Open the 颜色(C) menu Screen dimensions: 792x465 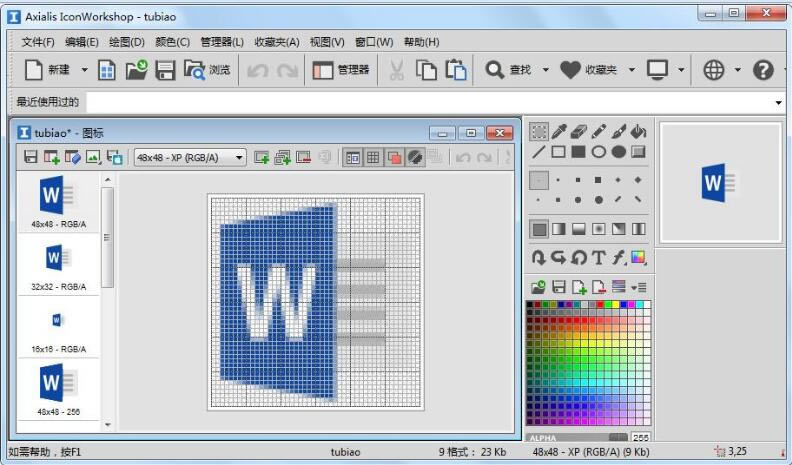172,42
